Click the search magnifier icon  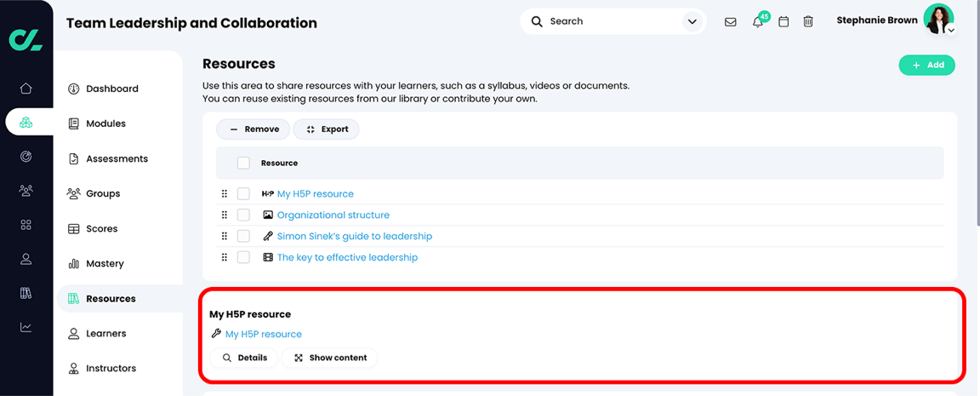click(x=536, y=21)
